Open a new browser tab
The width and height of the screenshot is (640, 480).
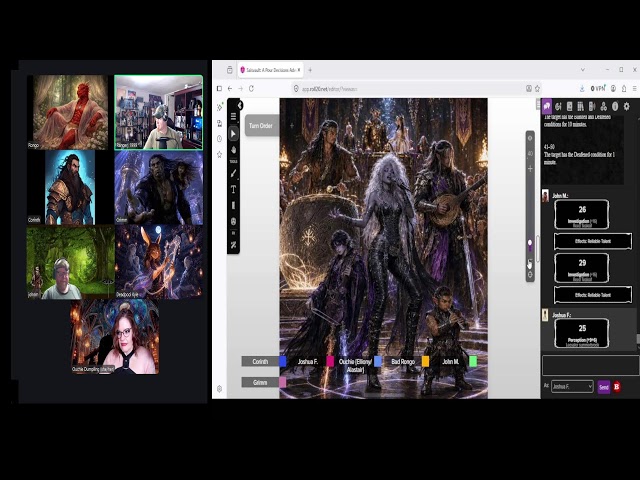310,70
